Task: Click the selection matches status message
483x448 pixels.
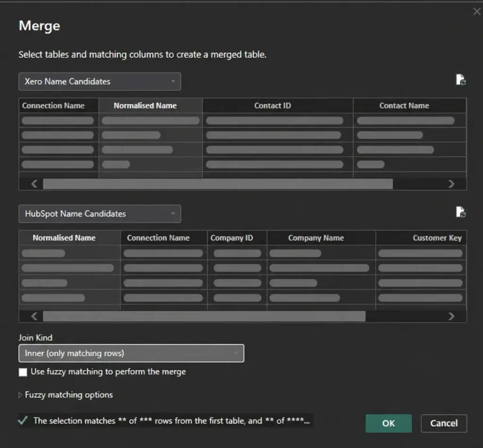Action: click(x=172, y=421)
